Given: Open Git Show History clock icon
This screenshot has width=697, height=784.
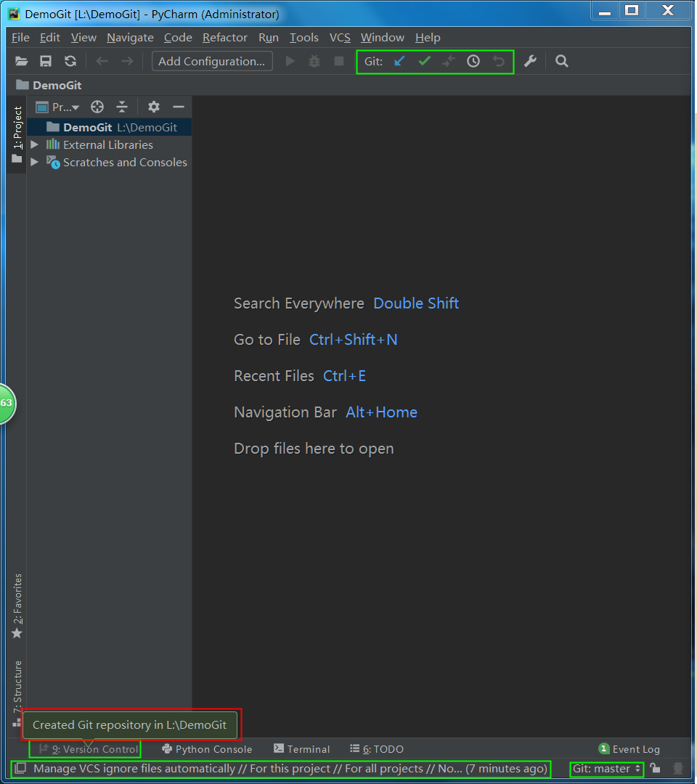Looking at the screenshot, I should click(473, 62).
